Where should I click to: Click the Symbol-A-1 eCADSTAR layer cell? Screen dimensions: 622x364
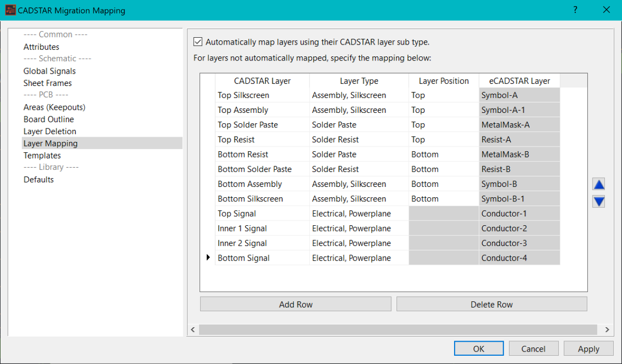pyautogui.click(x=519, y=110)
